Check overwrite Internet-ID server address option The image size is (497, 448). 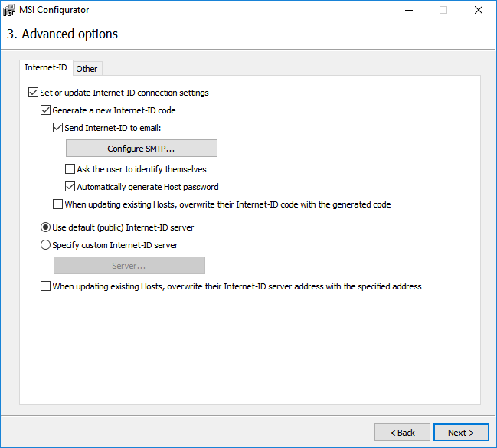pos(45,286)
